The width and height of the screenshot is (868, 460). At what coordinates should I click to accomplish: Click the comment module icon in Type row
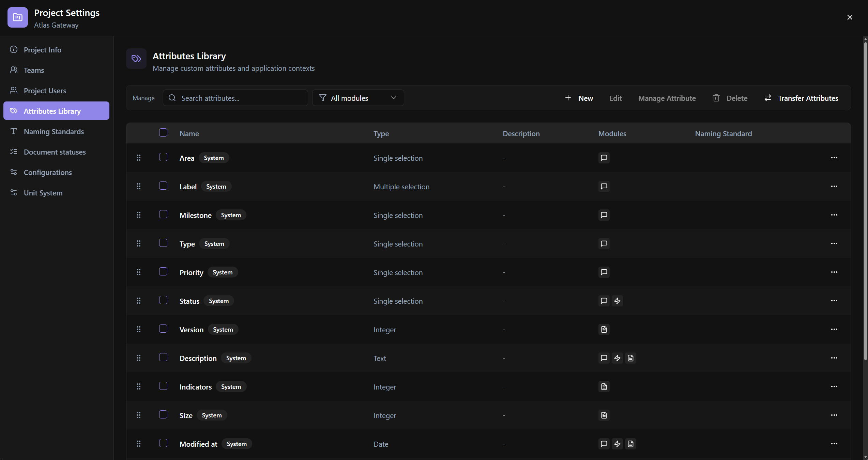[x=604, y=243]
